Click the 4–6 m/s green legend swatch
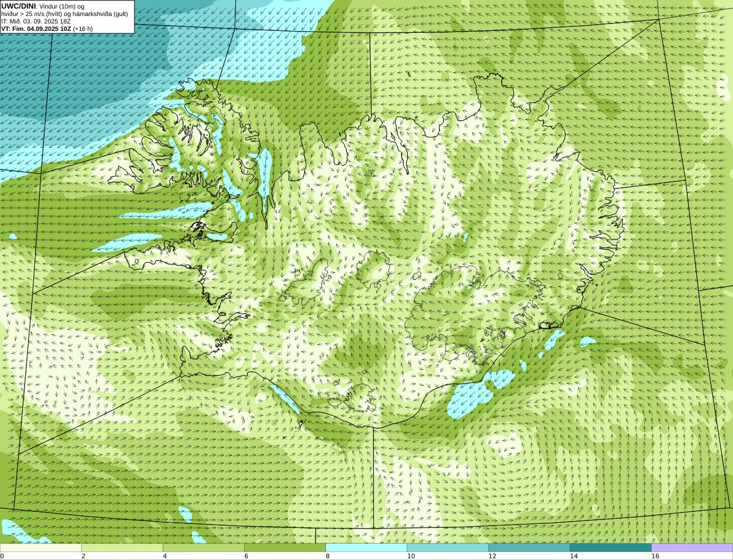Image resolution: width=733 pixels, height=560 pixels. (203, 547)
